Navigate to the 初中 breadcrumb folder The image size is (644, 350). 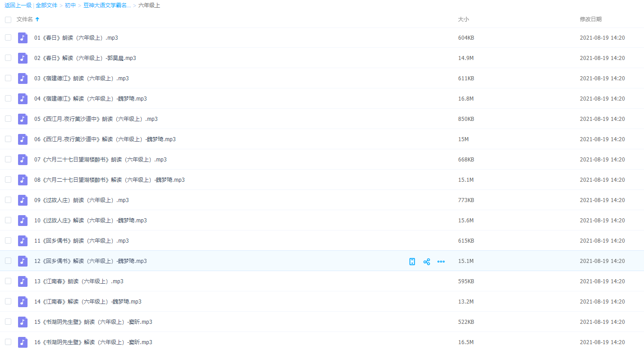[70, 5]
